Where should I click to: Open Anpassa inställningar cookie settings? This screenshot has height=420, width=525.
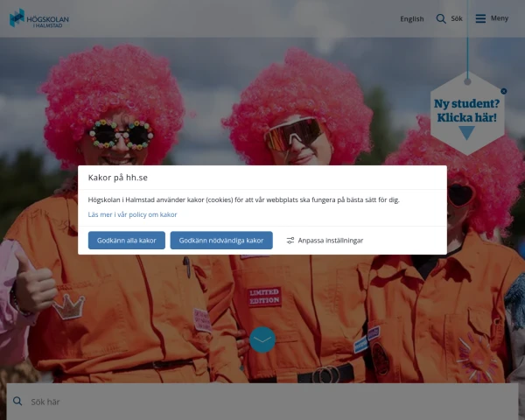pos(325,241)
